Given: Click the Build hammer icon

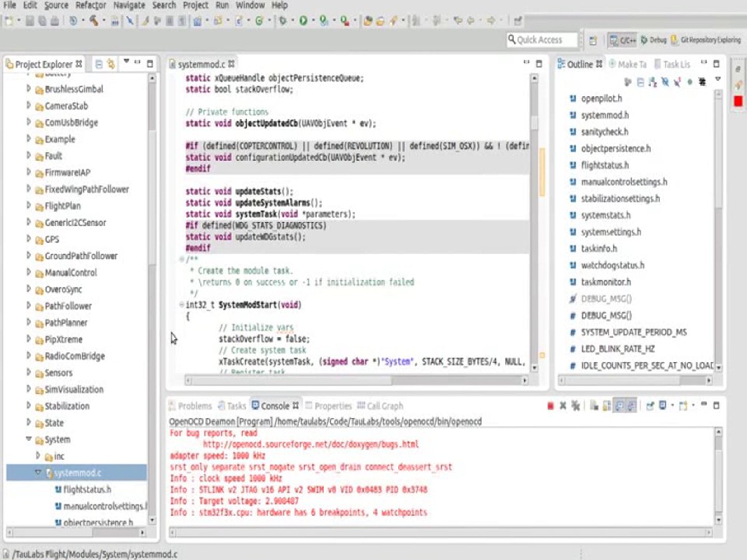Looking at the screenshot, I should 94,21.
